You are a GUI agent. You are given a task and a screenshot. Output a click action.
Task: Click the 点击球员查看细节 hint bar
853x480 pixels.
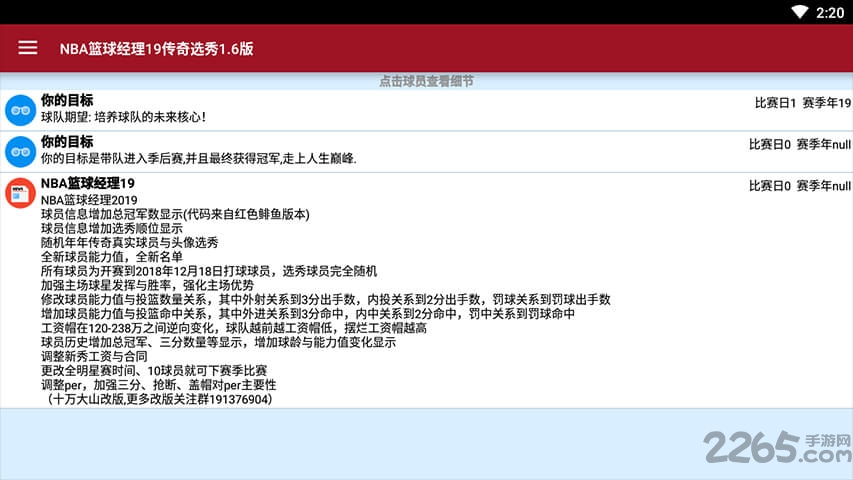pyautogui.click(x=426, y=81)
